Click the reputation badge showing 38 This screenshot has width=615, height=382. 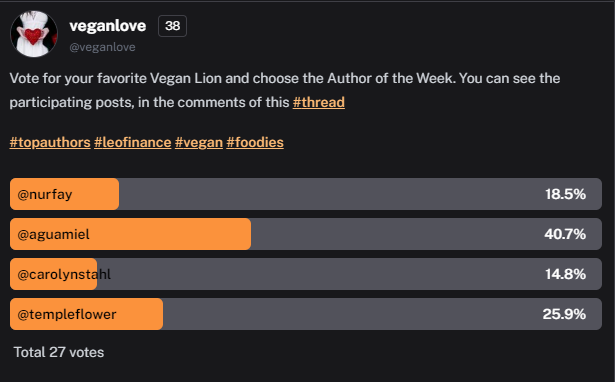173,26
